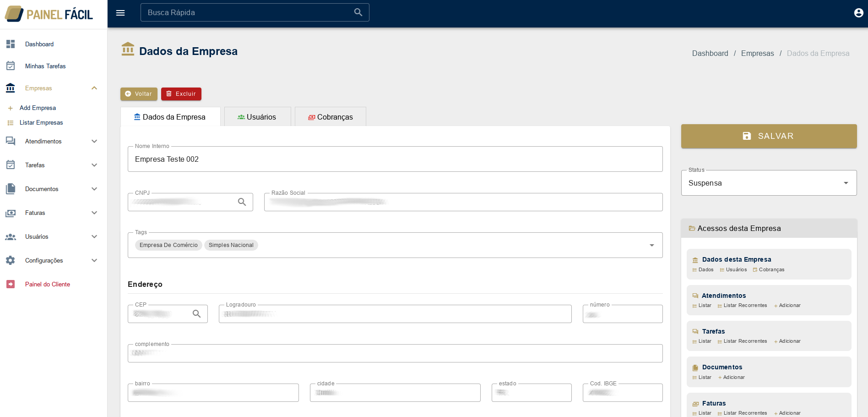This screenshot has height=417, width=868.
Task: Click the Minhas Tarefas calendar icon
Action: coord(11,66)
